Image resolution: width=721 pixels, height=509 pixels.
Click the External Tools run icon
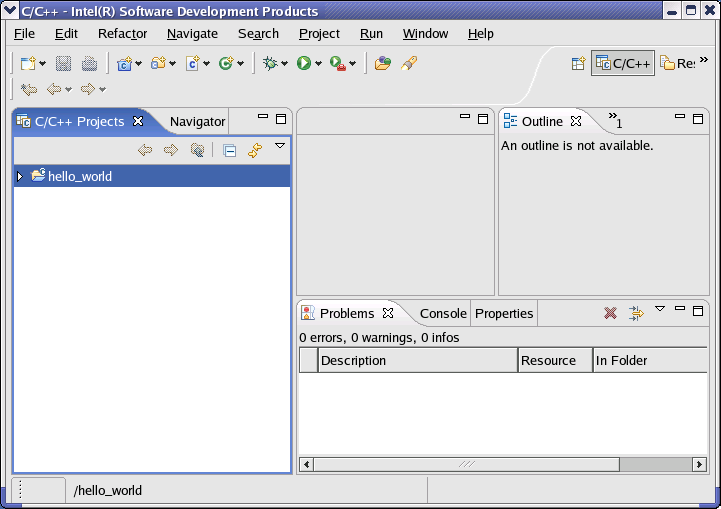coord(338,63)
